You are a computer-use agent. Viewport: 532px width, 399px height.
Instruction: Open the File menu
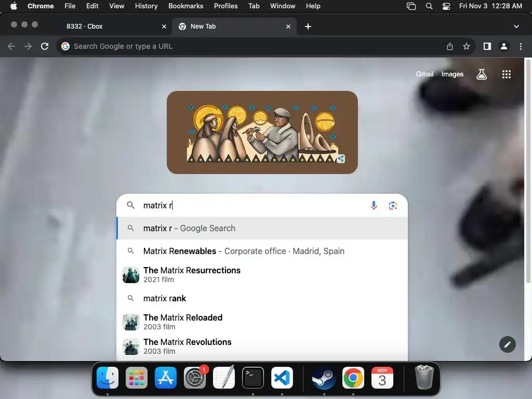point(70,6)
